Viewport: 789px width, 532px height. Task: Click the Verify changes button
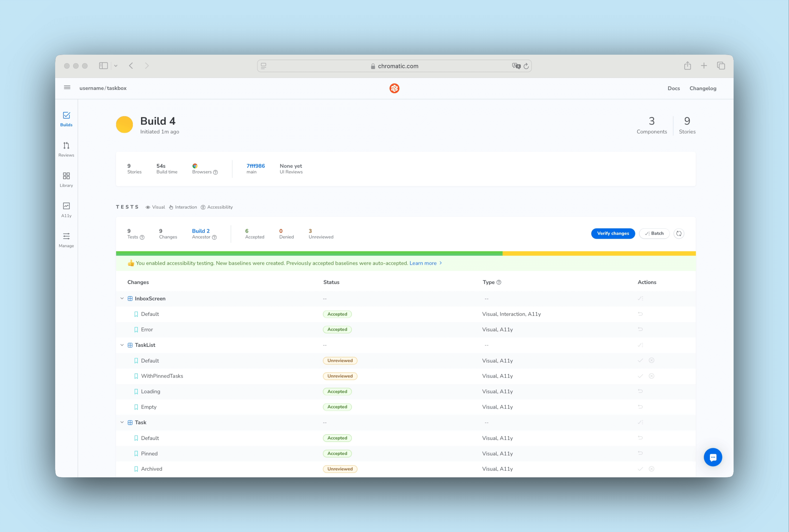point(613,233)
